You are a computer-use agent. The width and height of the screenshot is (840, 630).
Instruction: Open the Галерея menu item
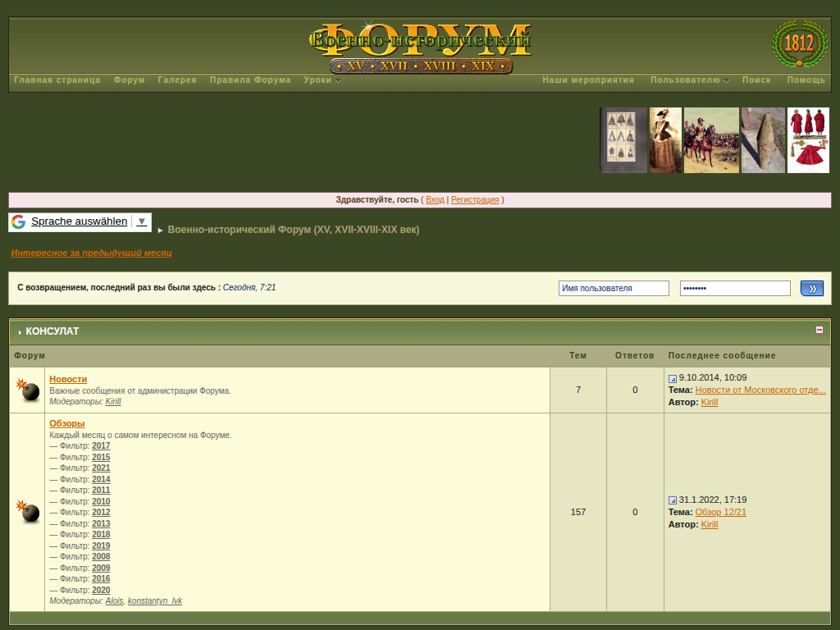pos(177,80)
